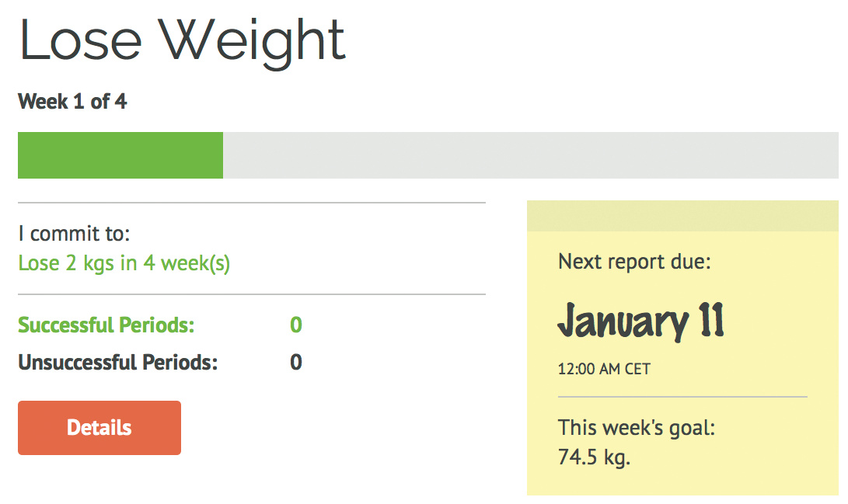Click the orange Details button
This screenshot has width=848, height=504.
click(99, 428)
